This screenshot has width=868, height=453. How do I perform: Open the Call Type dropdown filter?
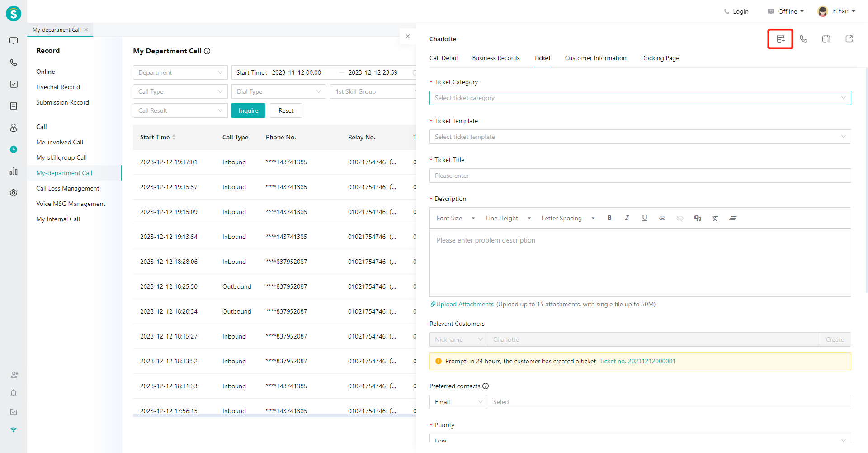point(180,91)
